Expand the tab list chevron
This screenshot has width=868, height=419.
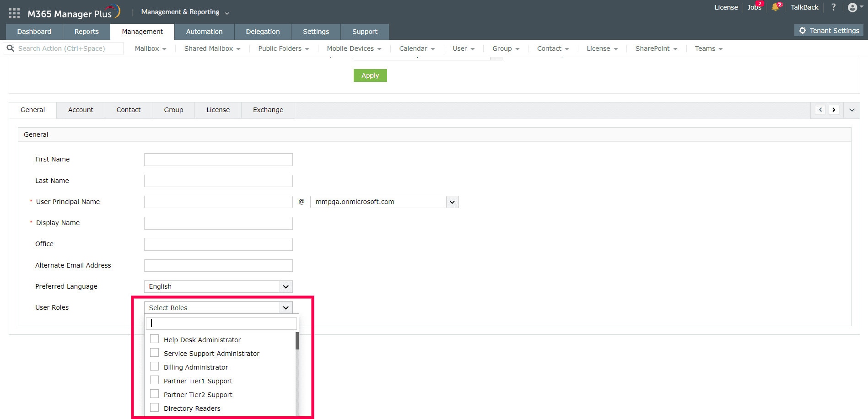(x=852, y=110)
